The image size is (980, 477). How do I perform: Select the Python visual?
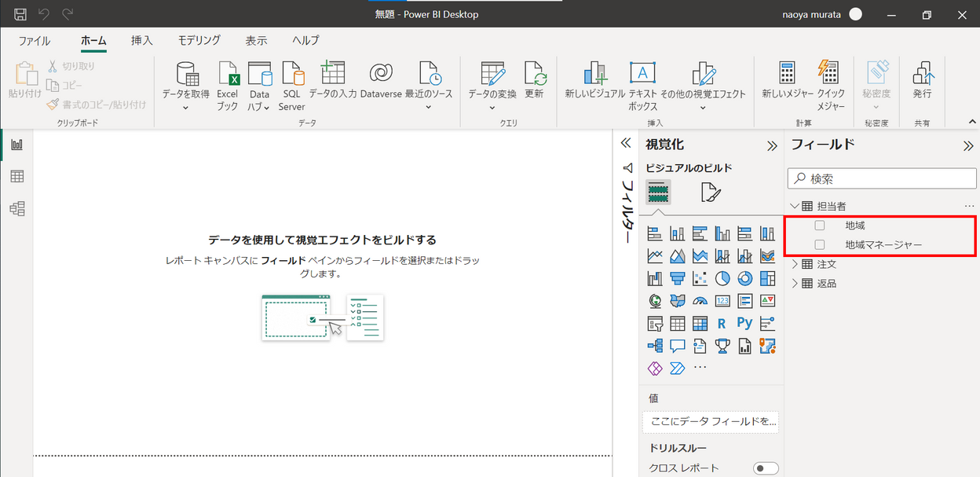(745, 323)
